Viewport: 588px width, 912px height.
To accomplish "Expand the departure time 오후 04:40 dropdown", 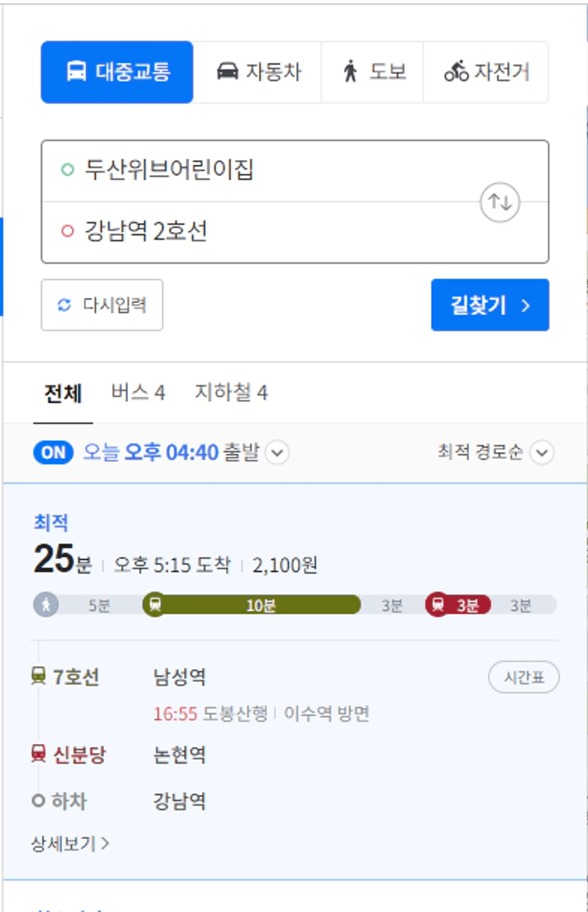I will (277, 452).
